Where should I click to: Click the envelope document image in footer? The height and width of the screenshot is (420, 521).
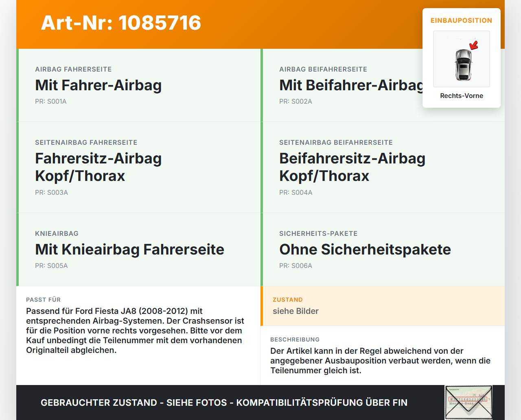point(468,403)
